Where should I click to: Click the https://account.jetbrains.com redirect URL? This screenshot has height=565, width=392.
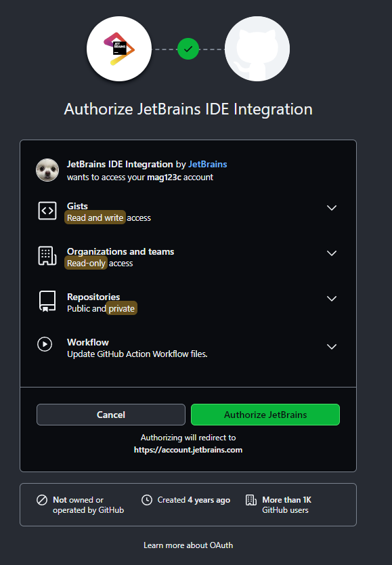point(188,450)
